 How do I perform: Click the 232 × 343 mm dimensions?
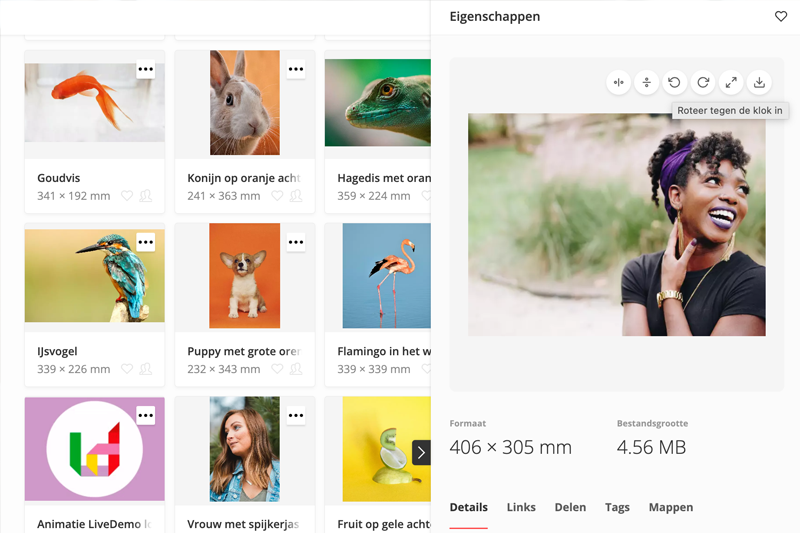[223, 369]
